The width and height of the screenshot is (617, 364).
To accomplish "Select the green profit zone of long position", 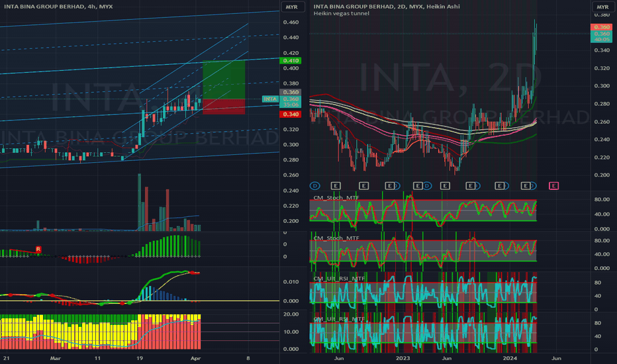I will (224, 80).
